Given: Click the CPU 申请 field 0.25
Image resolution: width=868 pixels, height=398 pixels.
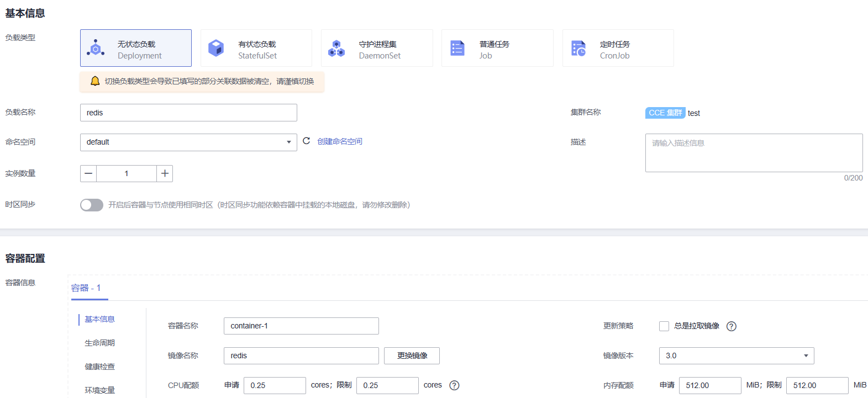Looking at the screenshot, I should [275, 385].
